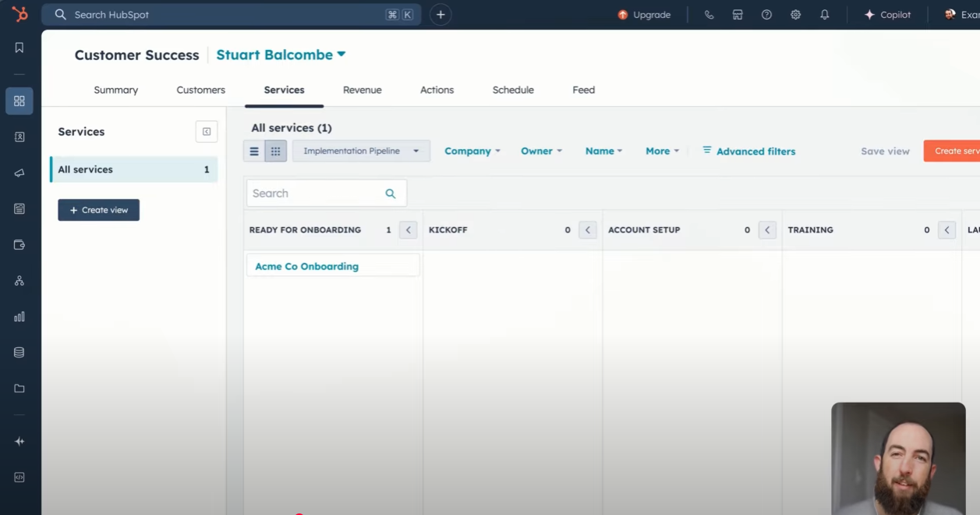
Task: Open the Settings gear icon
Action: (x=795, y=15)
